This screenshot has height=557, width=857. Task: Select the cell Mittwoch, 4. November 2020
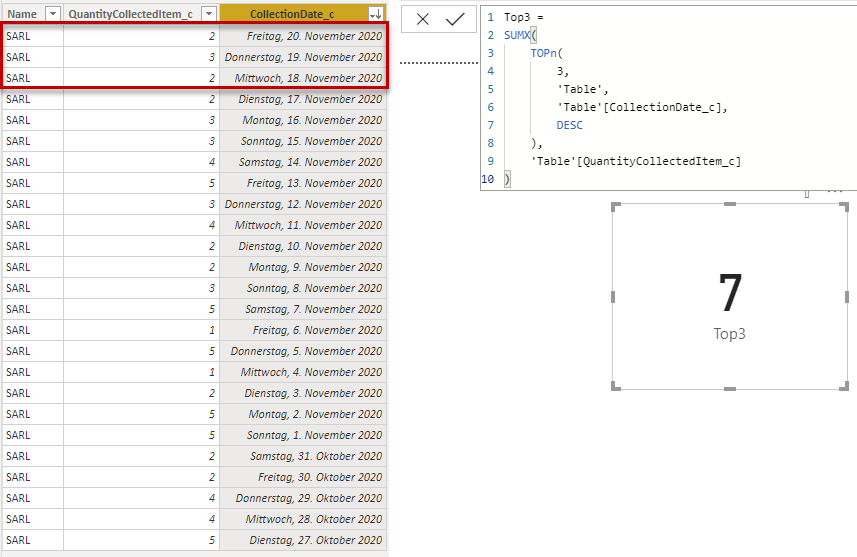coord(303,372)
